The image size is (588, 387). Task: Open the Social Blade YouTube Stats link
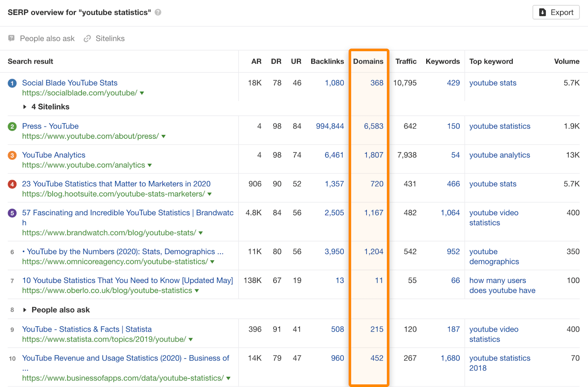pyautogui.click(x=69, y=83)
